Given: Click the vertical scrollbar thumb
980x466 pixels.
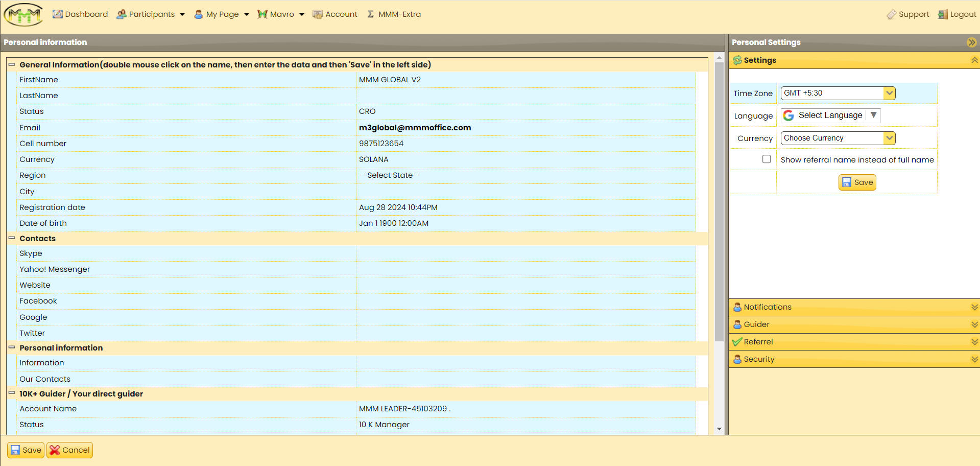Looking at the screenshot, I should 719,201.
